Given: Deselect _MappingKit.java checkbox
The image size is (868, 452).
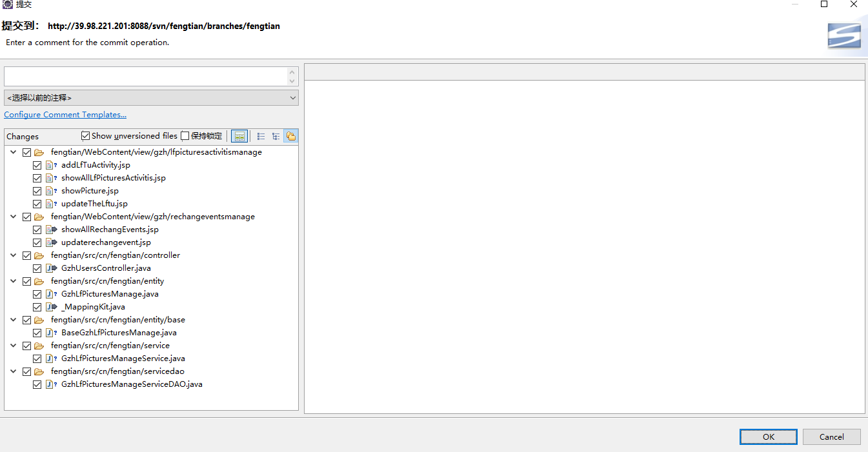Looking at the screenshot, I should point(37,307).
